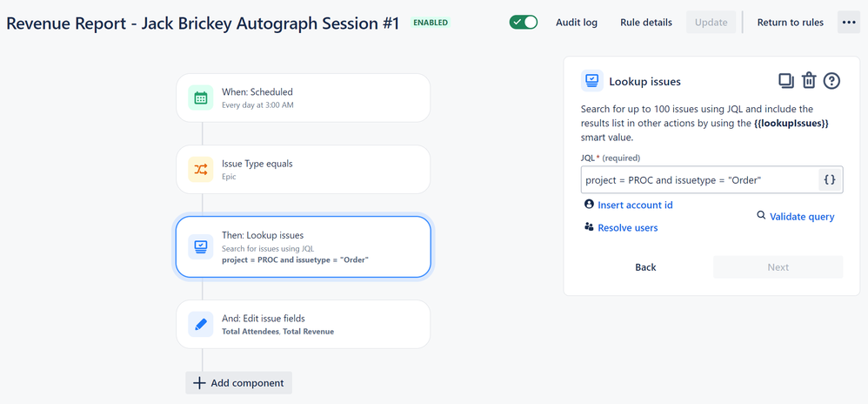Open the more options ellipsis menu

[849, 23]
